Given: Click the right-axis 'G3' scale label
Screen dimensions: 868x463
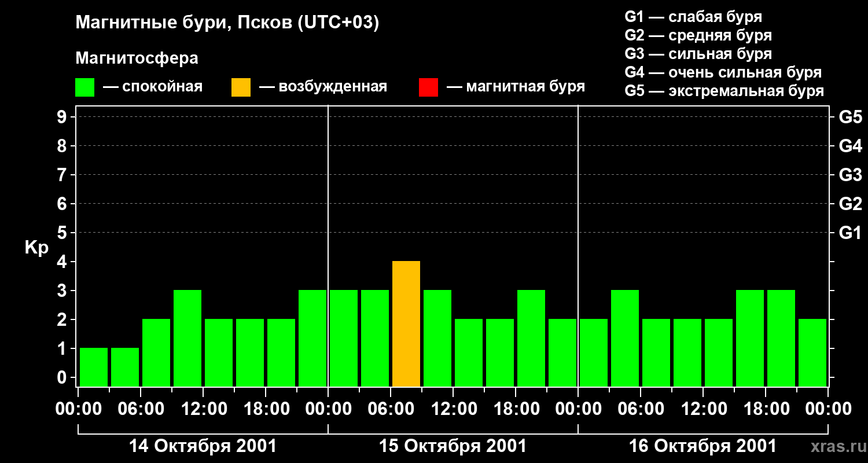Looking at the screenshot, I should (851, 175).
